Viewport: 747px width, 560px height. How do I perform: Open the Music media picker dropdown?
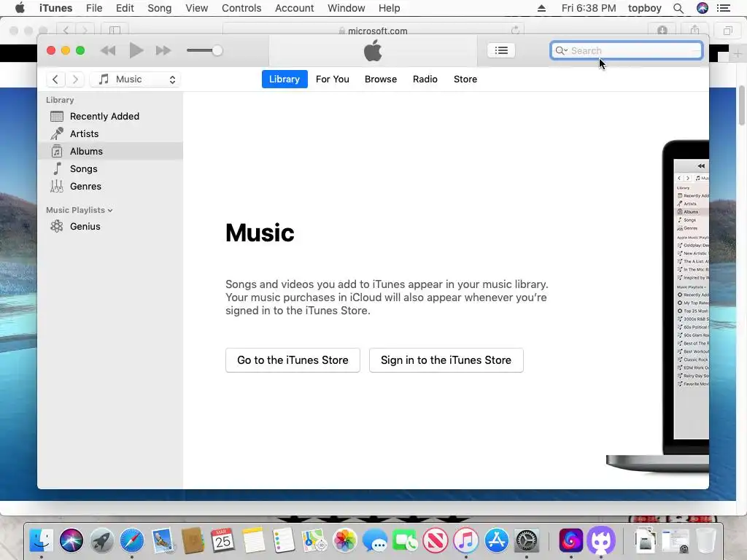coord(135,79)
